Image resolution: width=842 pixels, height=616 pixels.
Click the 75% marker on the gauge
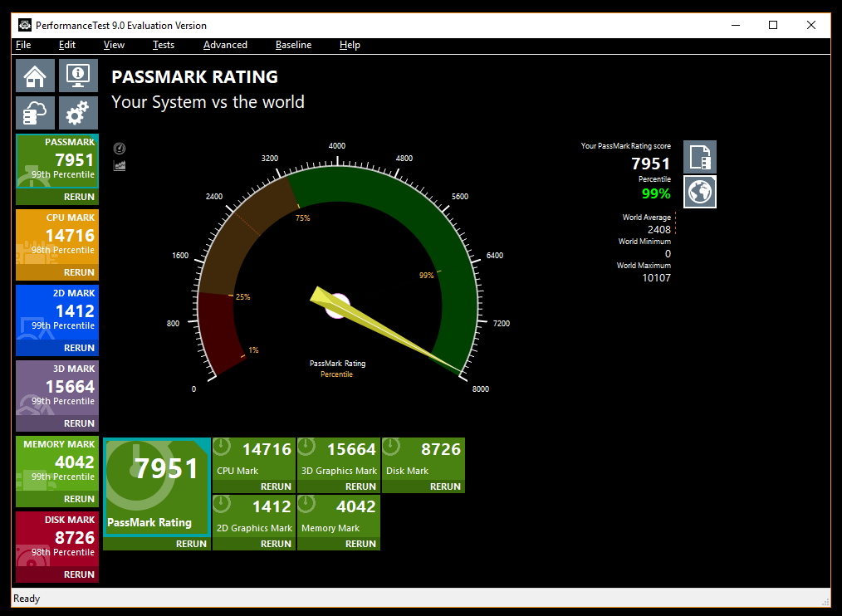(x=303, y=218)
